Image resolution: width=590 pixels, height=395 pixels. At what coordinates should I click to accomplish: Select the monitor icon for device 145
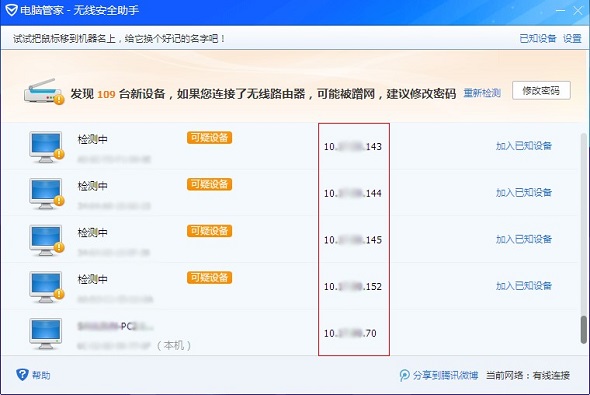(x=46, y=240)
